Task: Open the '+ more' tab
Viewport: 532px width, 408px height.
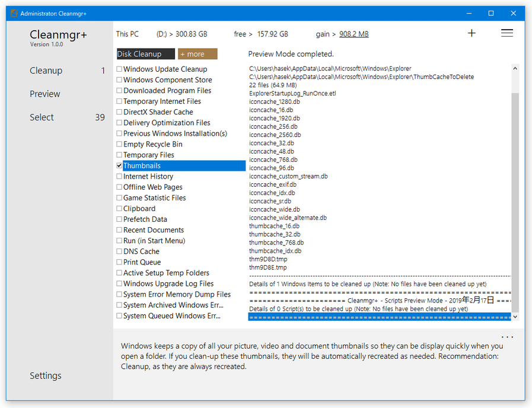Action: coord(197,54)
